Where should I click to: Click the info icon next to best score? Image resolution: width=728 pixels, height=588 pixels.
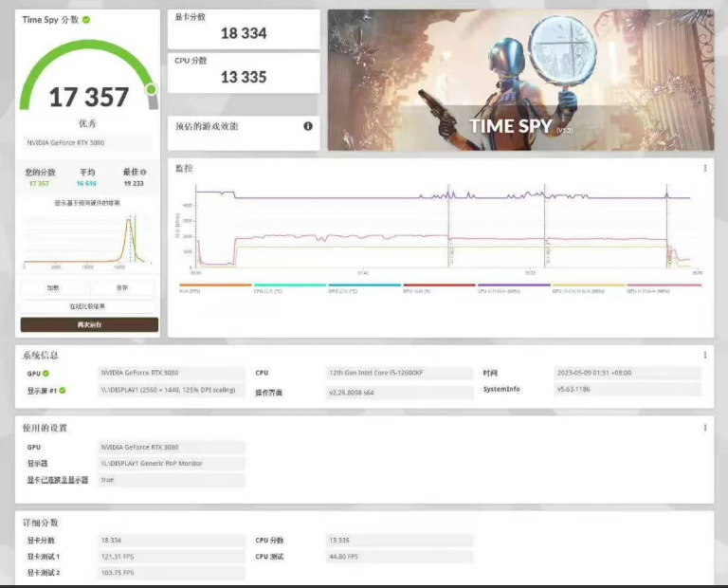pyautogui.click(x=143, y=173)
